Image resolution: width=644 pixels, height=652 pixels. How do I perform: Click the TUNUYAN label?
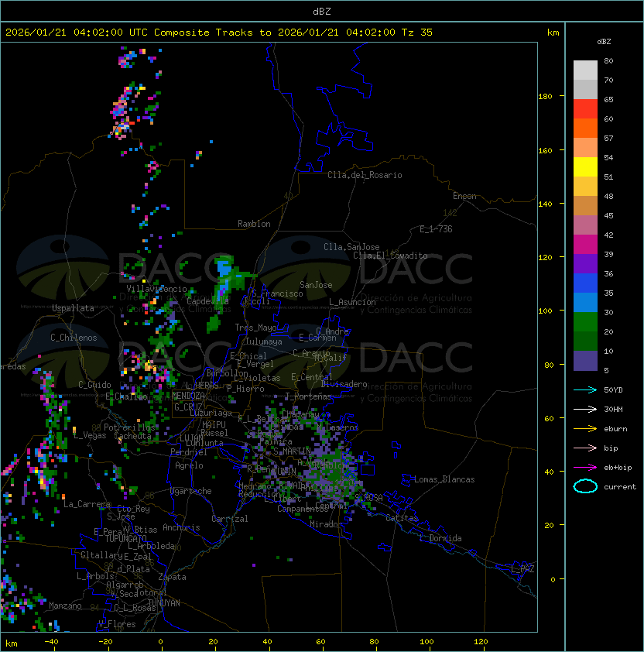pos(164,603)
